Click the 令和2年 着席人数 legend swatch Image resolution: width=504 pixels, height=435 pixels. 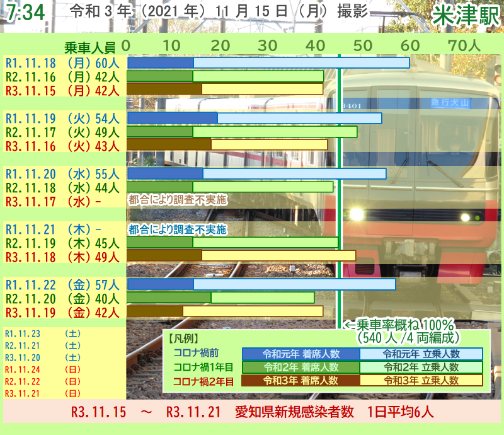pyautogui.click(x=301, y=368)
